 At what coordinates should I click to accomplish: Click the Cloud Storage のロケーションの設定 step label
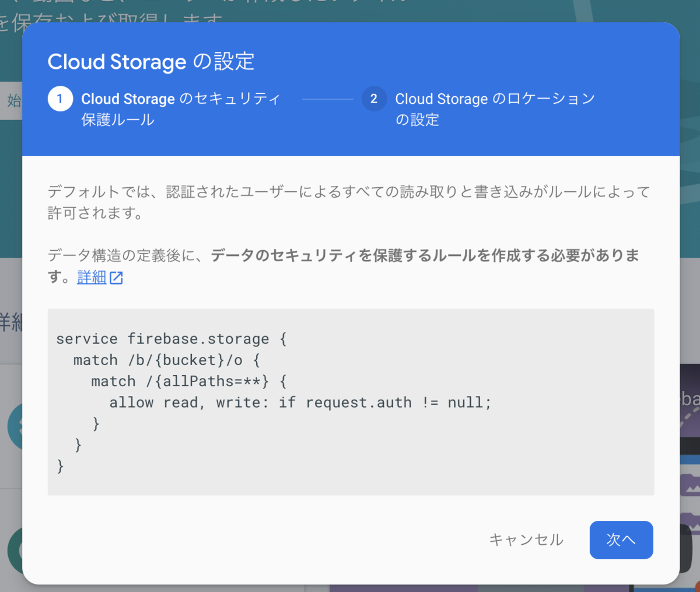[495, 109]
